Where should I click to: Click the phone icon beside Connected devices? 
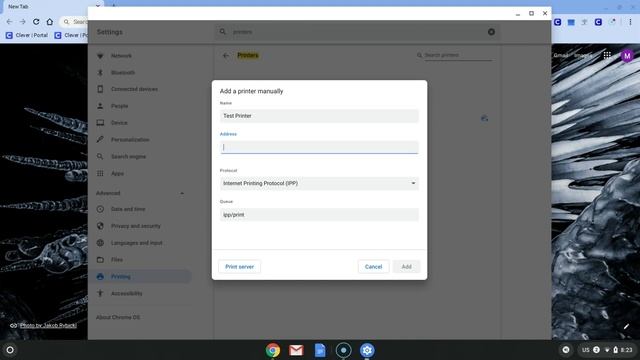tap(100, 89)
